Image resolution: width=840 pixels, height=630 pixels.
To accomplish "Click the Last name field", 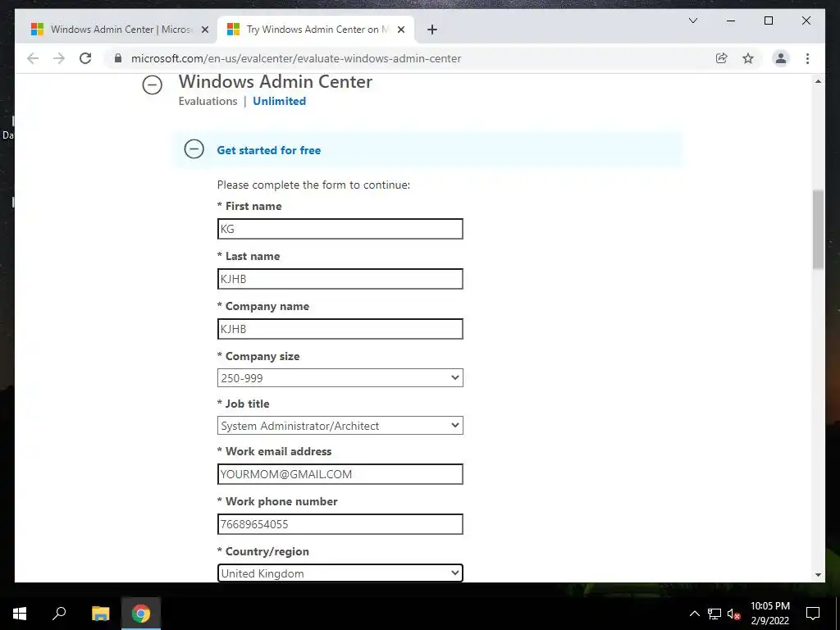I will coord(340,279).
